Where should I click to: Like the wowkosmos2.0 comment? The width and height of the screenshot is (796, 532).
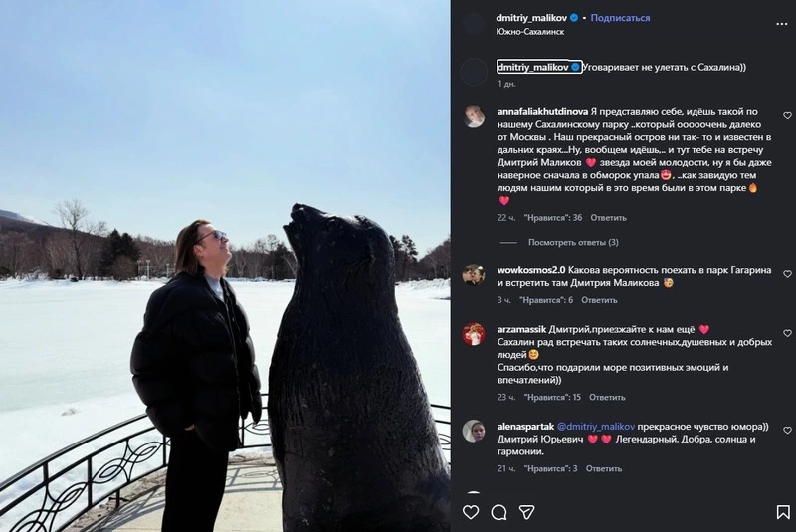787,273
